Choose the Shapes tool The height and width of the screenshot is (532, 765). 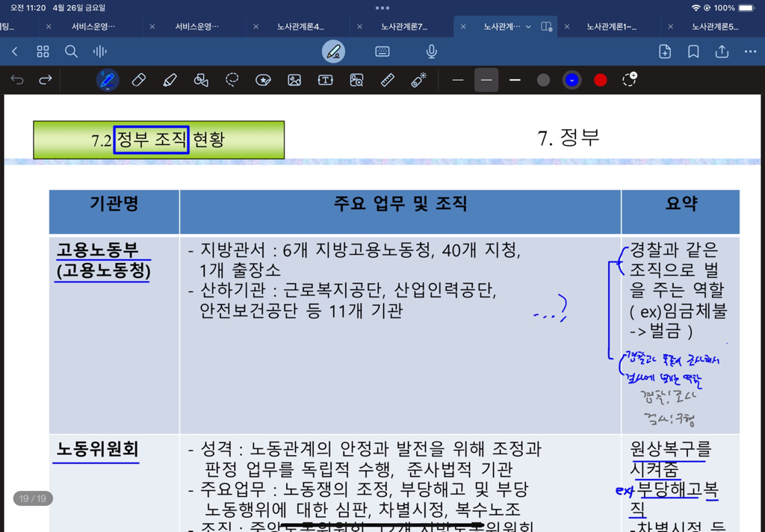point(201,80)
